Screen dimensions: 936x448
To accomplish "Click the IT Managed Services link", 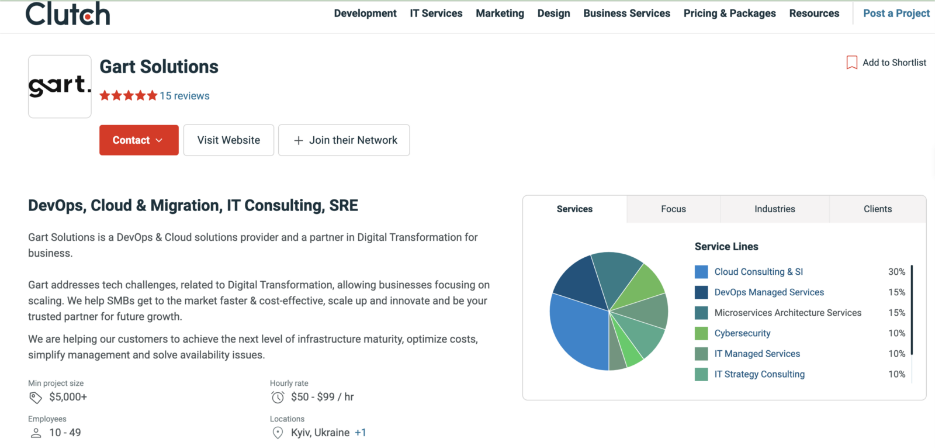I will [757, 354].
